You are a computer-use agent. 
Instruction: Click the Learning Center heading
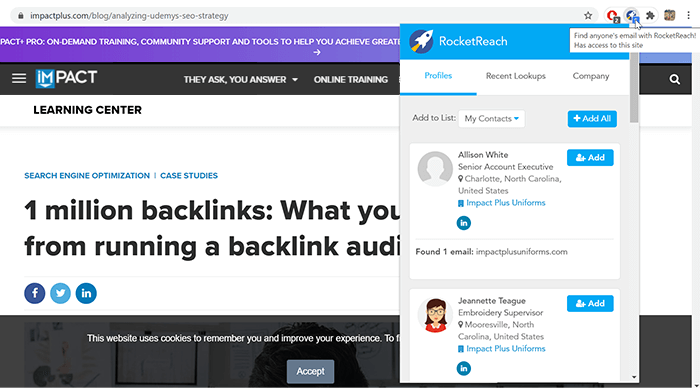(88, 110)
